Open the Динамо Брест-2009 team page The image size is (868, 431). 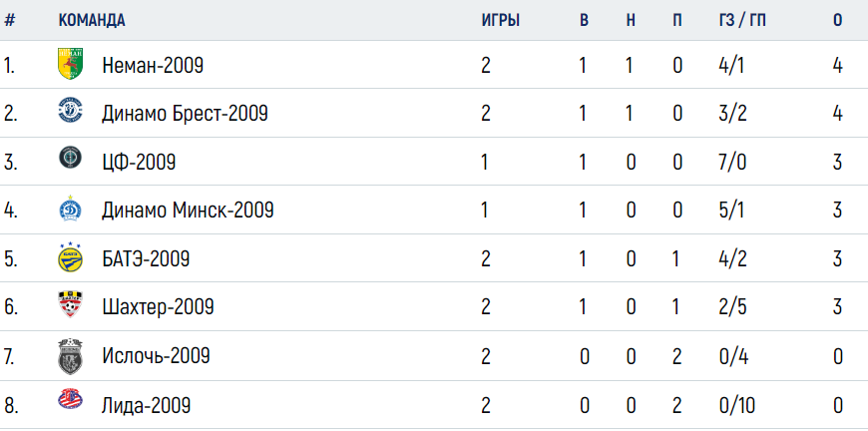point(185,114)
